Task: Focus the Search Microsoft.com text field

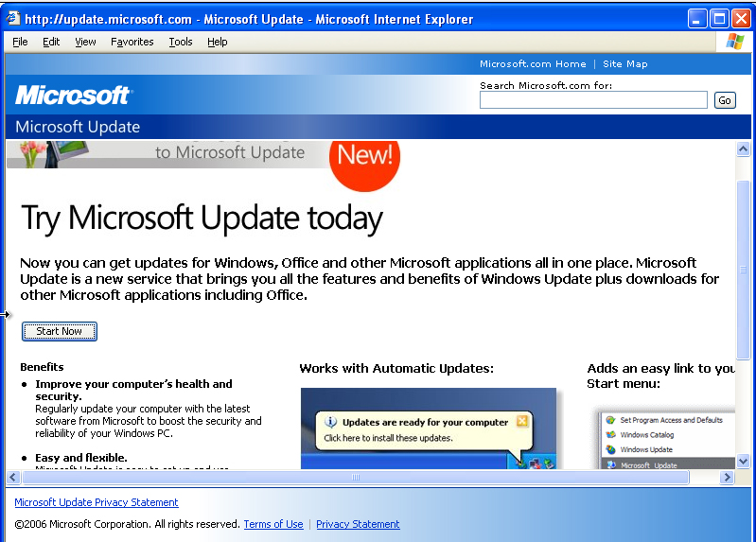Action: 593,100
